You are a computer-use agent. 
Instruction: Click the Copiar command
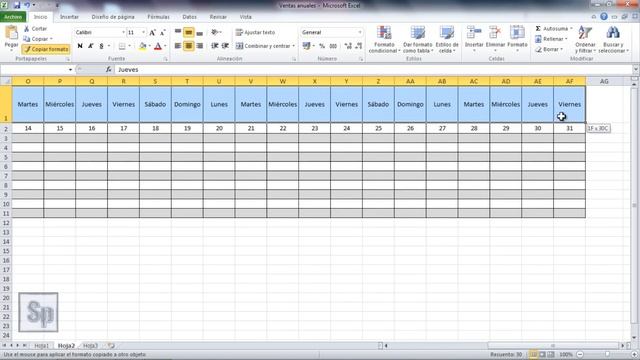tap(38, 39)
